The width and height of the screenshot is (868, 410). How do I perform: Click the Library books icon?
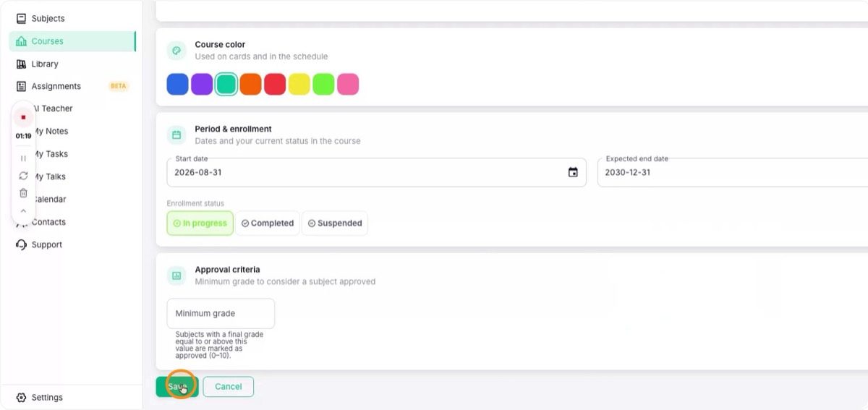[x=21, y=64]
